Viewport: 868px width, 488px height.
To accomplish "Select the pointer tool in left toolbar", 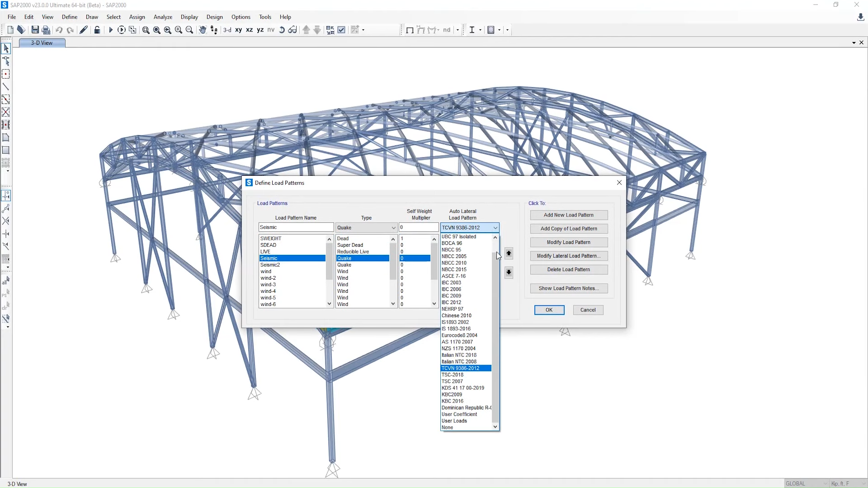I will click(x=6, y=48).
